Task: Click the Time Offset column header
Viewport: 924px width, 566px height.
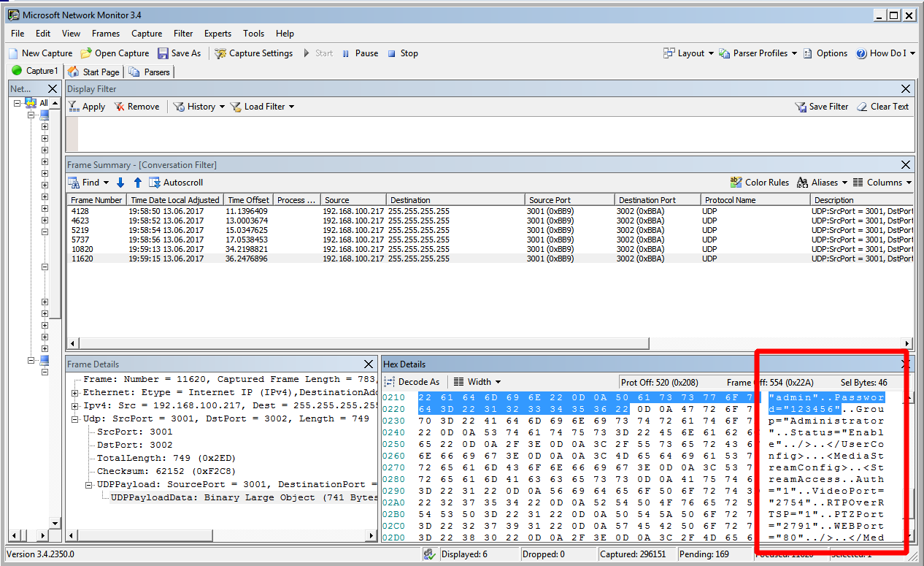Action: 248,200
